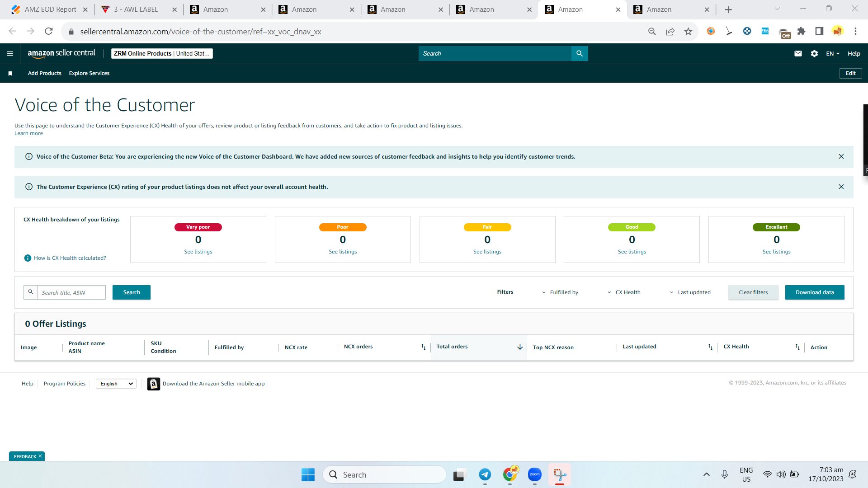Screen dimensions: 868x488
Task: See listings under Fair
Action: click(487, 252)
